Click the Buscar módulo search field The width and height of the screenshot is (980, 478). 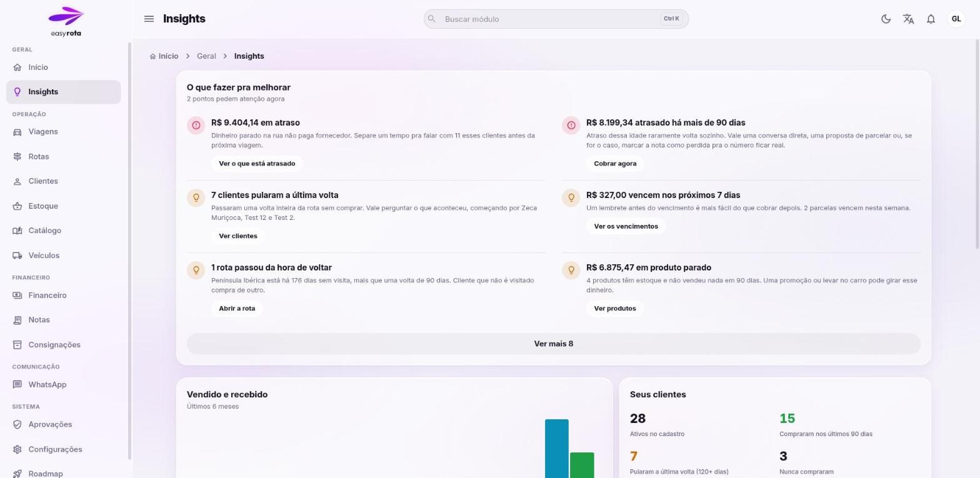556,19
